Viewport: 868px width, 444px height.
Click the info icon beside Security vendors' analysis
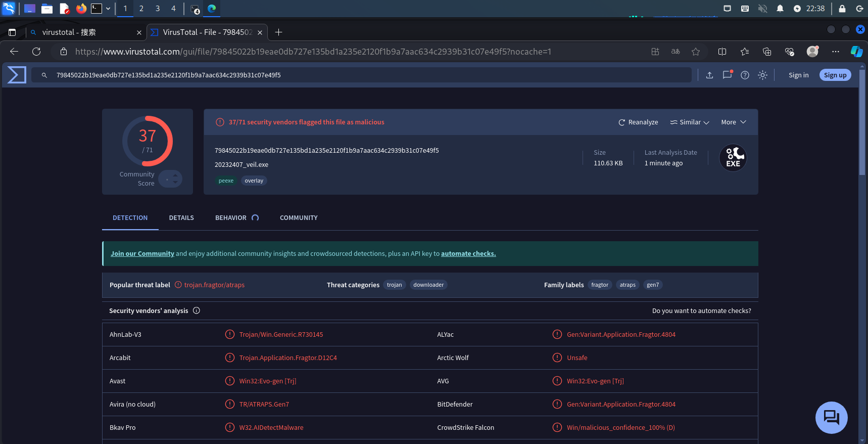point(197,310)
